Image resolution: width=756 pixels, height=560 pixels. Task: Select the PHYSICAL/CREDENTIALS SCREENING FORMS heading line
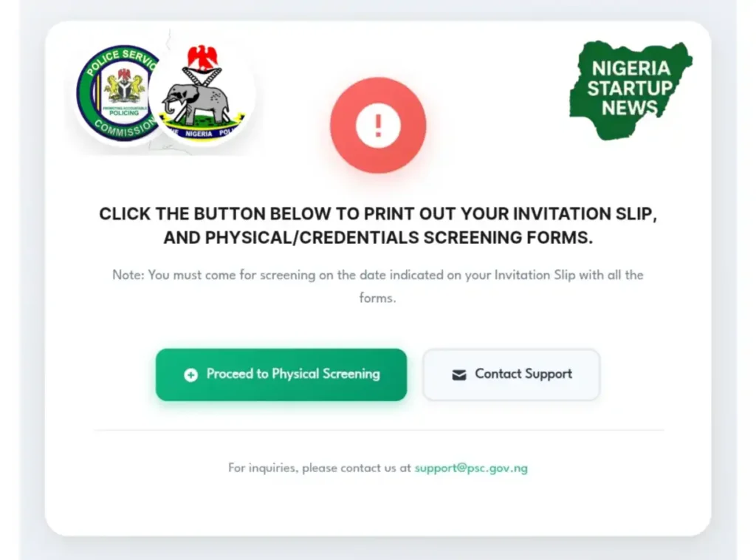(378, 237)
